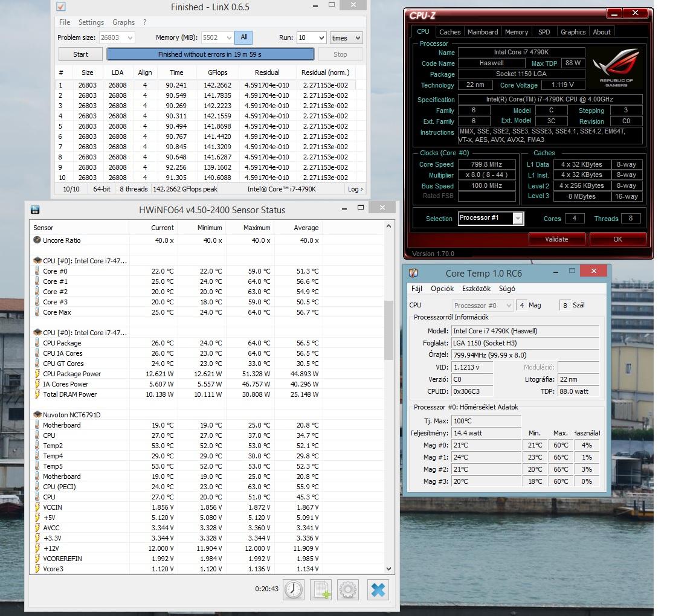The image size is (696, 616).
Task: Expand the Log panel in LinX status bar
Action: click(355, 189)
